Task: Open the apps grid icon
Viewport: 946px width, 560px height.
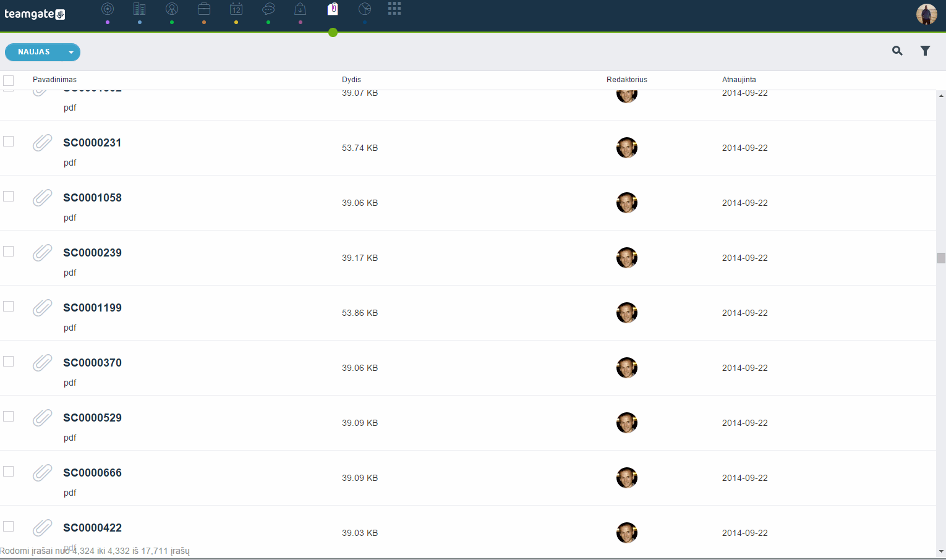Action: coord(394,8)
